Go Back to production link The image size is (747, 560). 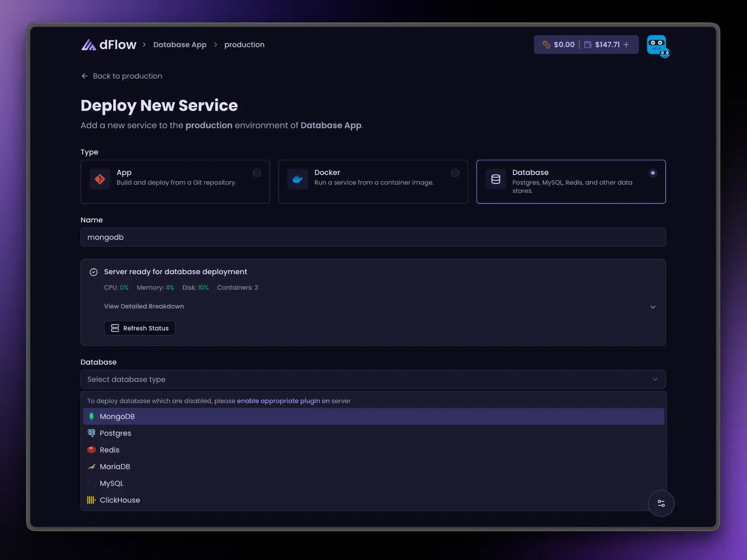(121, 76)
